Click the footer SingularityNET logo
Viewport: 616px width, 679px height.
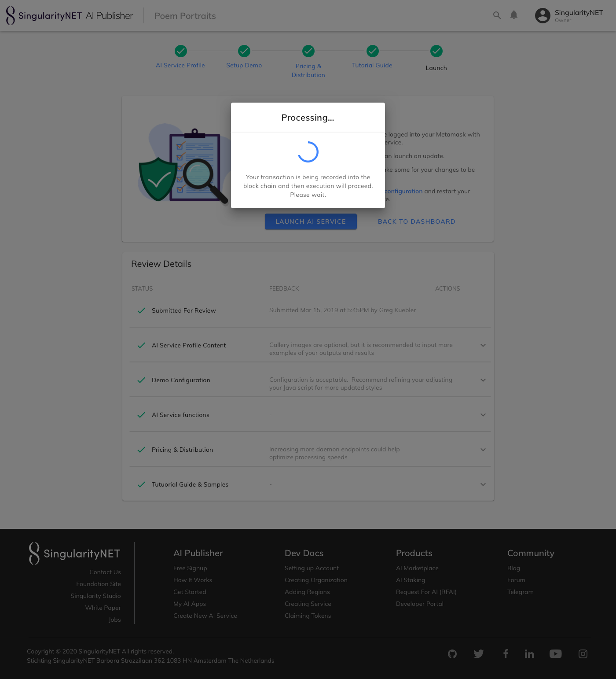tap(74, 554)
